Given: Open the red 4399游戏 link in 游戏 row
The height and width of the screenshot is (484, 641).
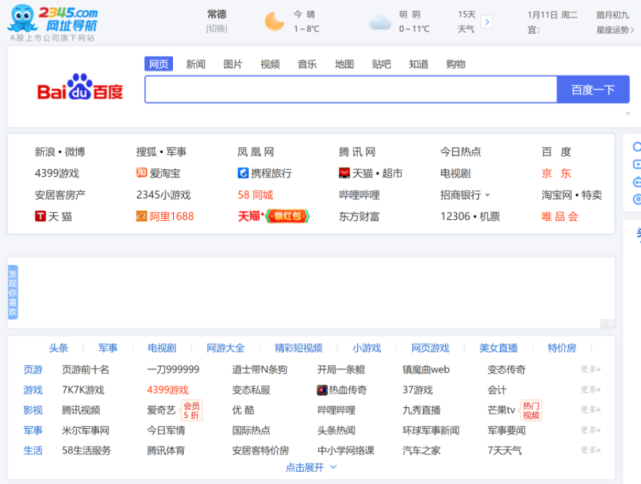Looking at the screenshot, I should tap(168, 390).
